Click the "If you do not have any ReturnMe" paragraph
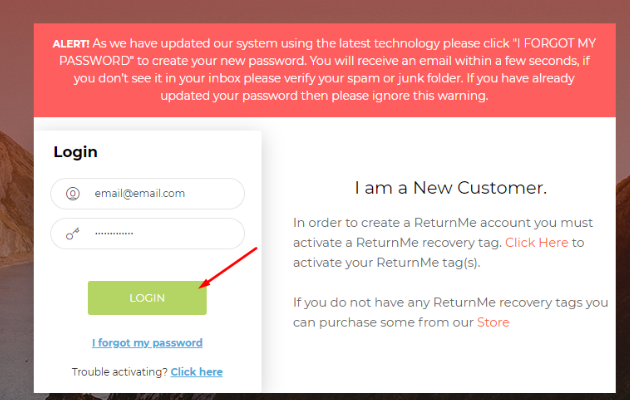630x400 pixels. coord(450,302)
